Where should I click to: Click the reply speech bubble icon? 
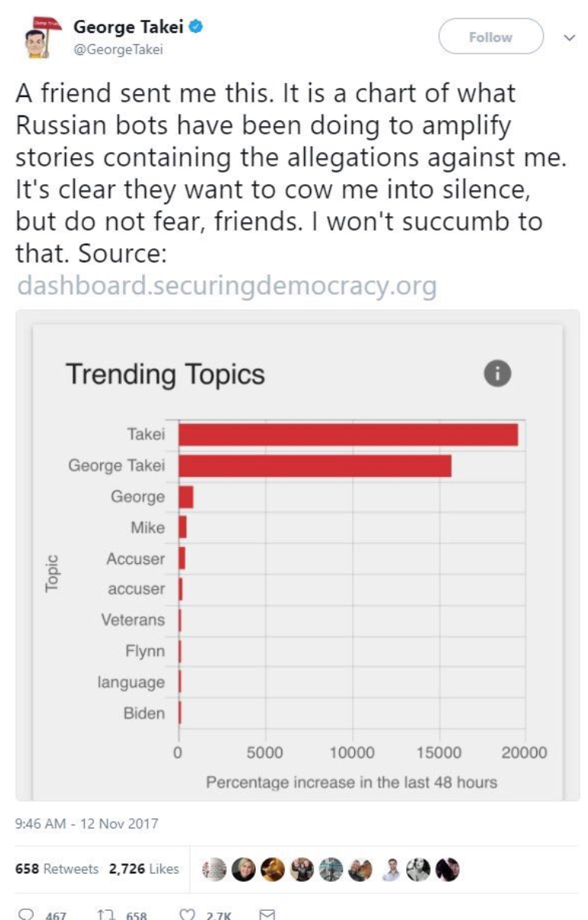tap(26, 913)
